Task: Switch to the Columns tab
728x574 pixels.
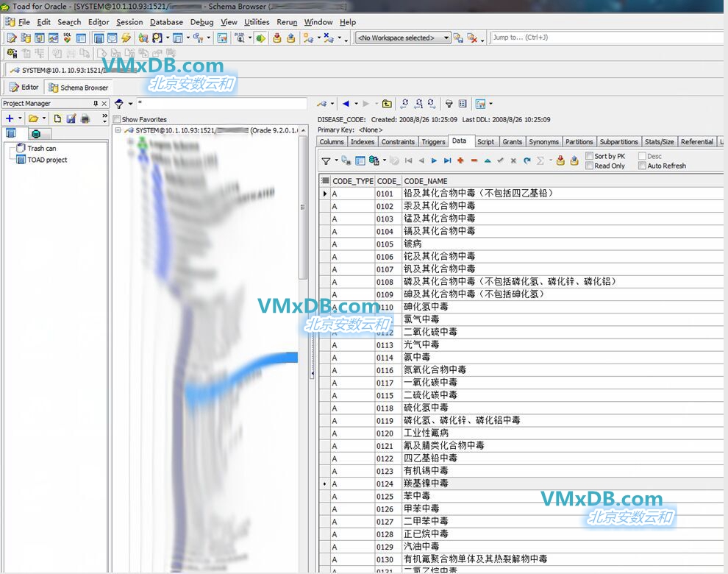Action: (332, 142)
